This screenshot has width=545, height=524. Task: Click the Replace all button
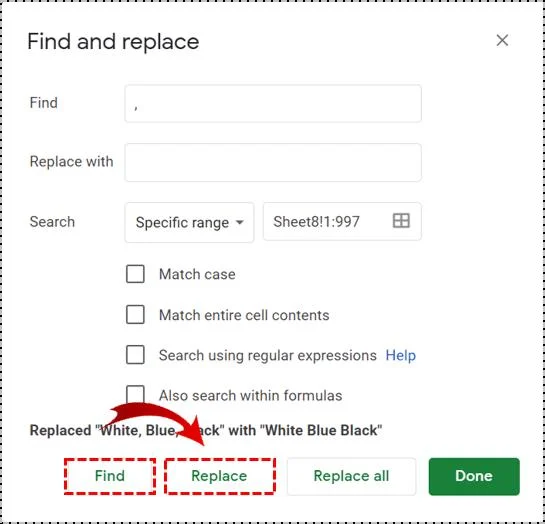pyautogui.click(x=351, y=476)
